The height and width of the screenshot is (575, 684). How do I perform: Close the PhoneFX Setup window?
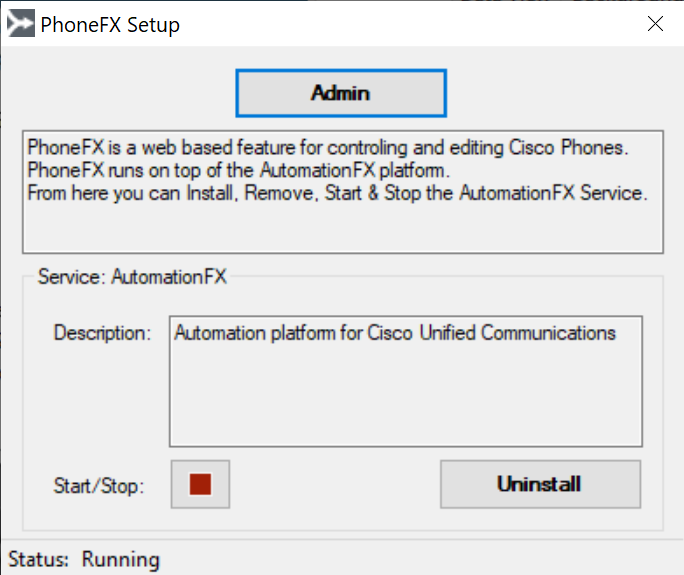coord(655,24)
